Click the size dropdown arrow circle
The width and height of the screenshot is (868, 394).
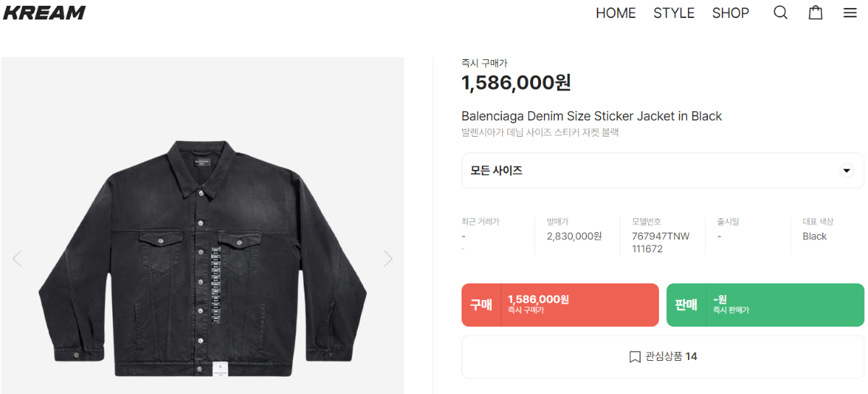(x=846, y=171)
